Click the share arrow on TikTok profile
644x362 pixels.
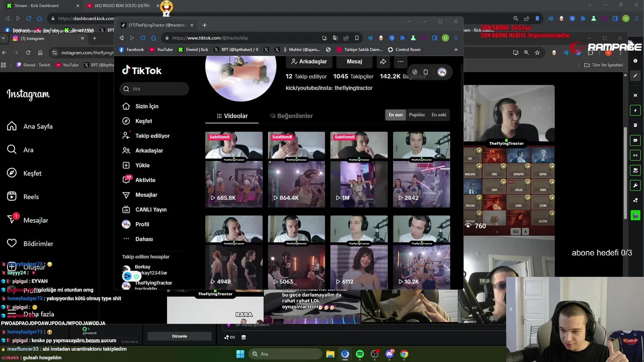click(x=383, y=61)
